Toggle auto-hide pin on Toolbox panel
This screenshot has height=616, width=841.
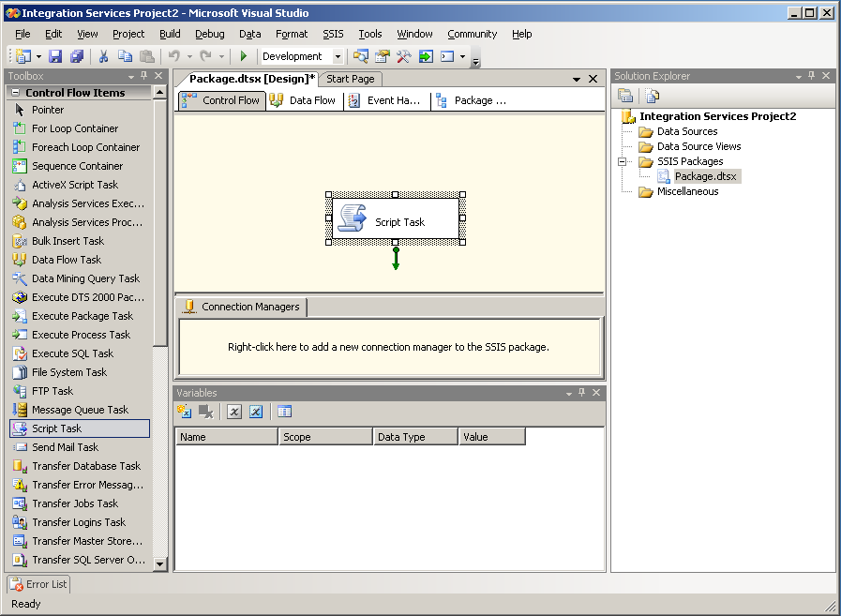(x=143, y=76)
